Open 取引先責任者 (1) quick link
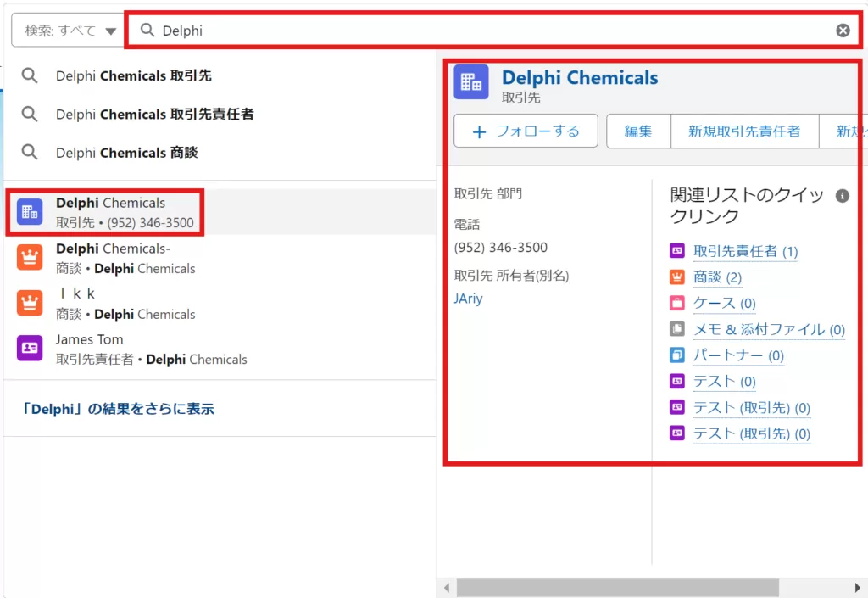The width and height of the screenshot is (868, 598). (x=746, y=251)
